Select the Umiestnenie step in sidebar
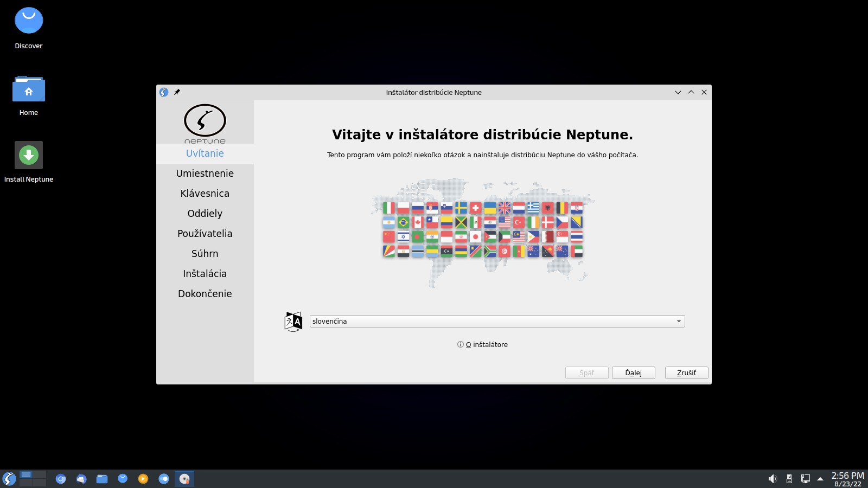868x488 pixels. click(x=205, y=174)
